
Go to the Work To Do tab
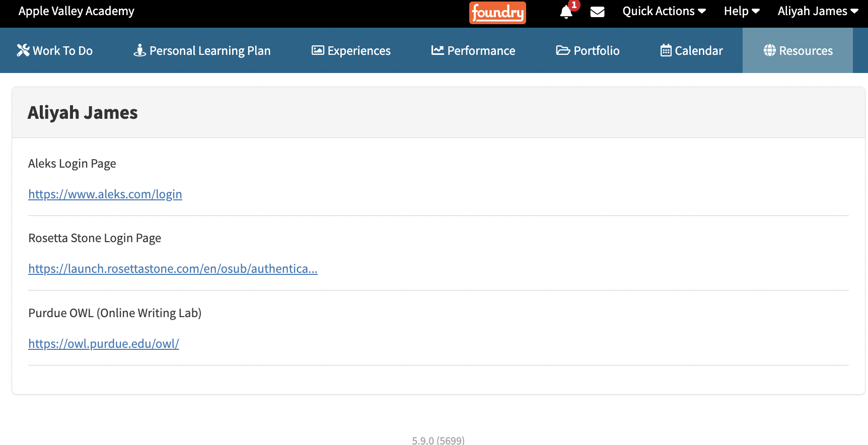(x=55, y=50)
